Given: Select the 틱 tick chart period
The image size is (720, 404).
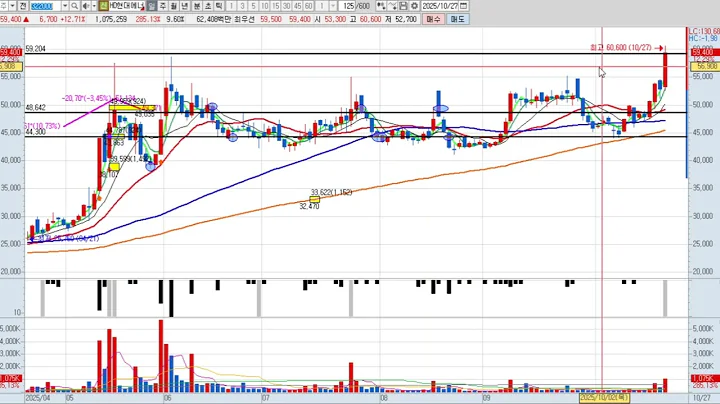Looking at the screenshot, I should click(219, 6).
